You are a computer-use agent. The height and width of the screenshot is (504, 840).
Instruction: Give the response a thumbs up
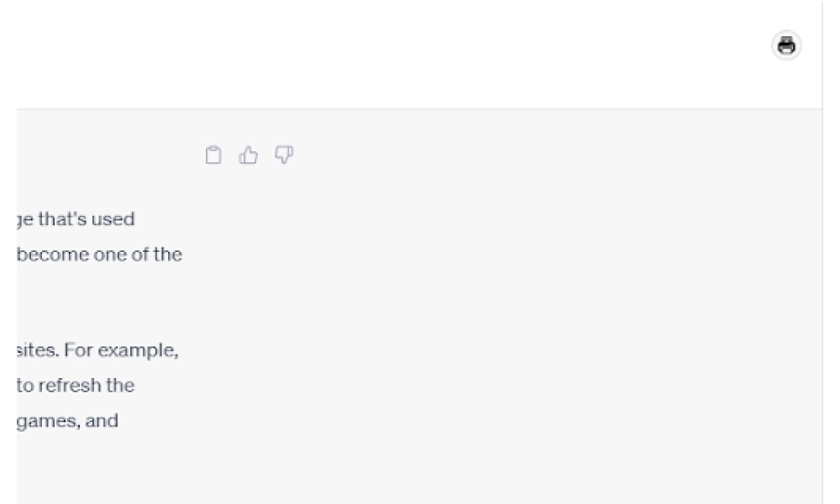click(248, 155)
